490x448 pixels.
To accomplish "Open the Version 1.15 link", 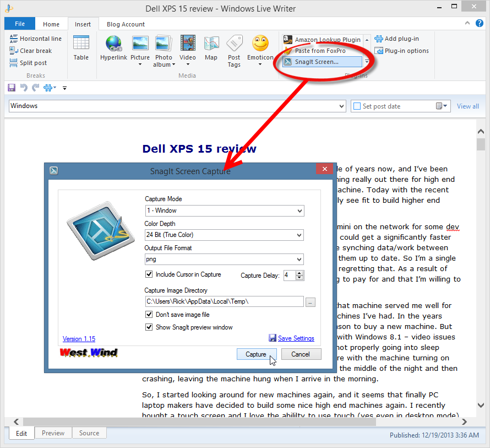I will click(x=79, y=339).
